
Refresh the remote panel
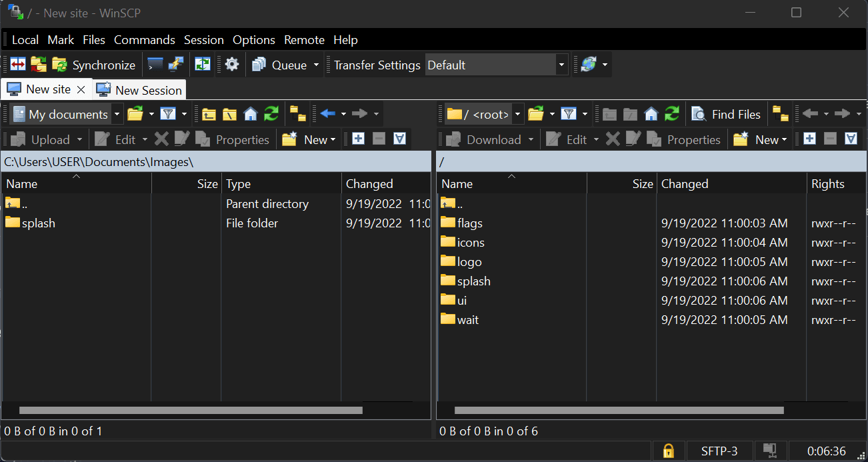pyautogui.click(x=672, y=114)
